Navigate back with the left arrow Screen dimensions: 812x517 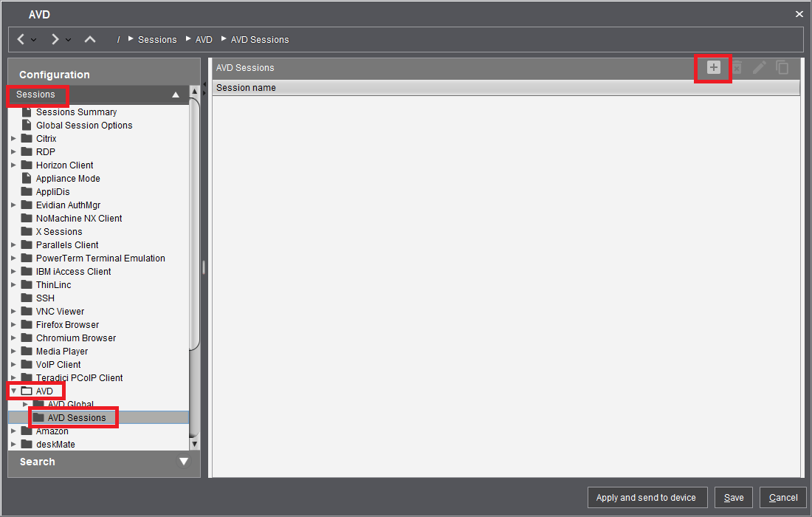point(21,39)
